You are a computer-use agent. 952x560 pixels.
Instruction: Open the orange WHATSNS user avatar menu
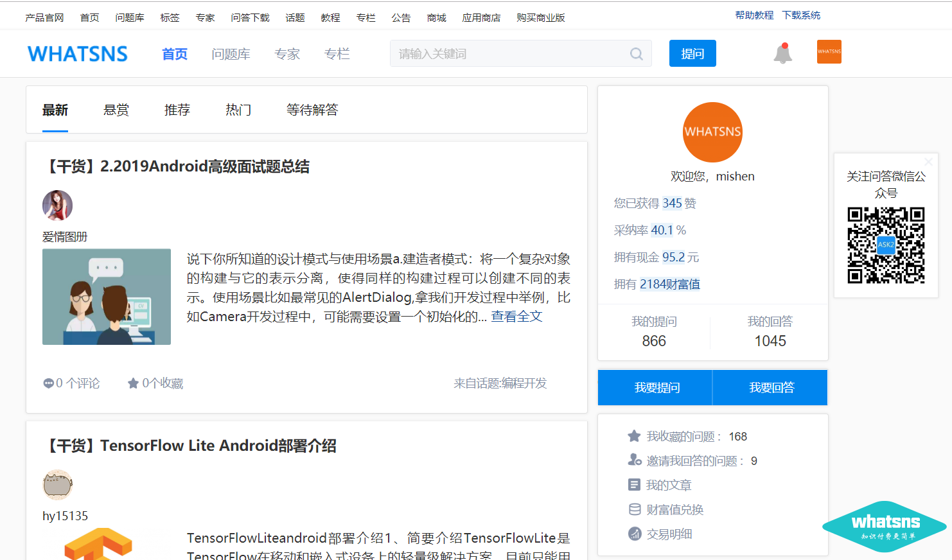[829, 52]
